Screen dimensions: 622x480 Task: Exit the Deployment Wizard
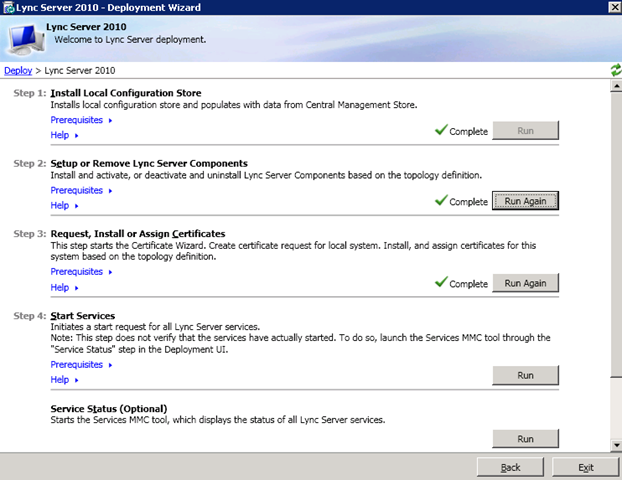[585, 467]
